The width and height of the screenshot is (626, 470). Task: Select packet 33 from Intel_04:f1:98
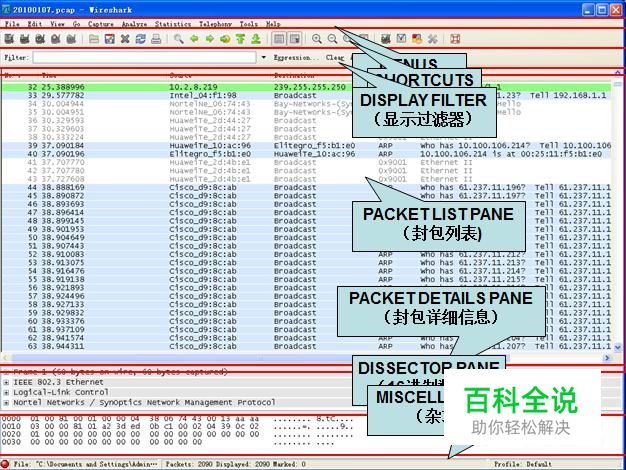(306, 95)
